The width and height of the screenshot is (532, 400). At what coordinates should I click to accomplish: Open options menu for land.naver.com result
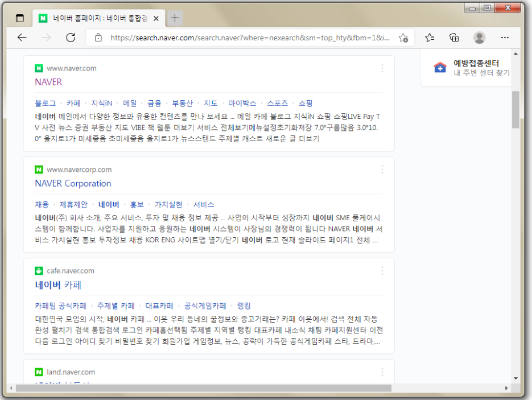(x=382, y=372)
